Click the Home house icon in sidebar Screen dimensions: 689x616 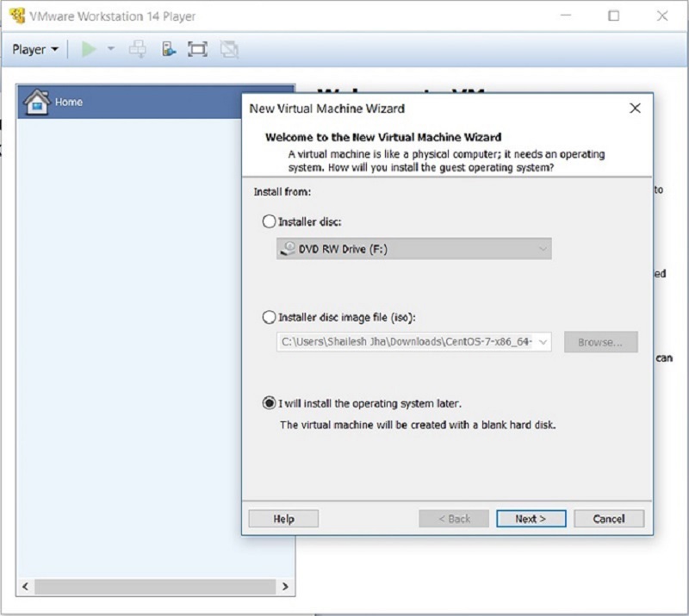[x=36, y=102]
